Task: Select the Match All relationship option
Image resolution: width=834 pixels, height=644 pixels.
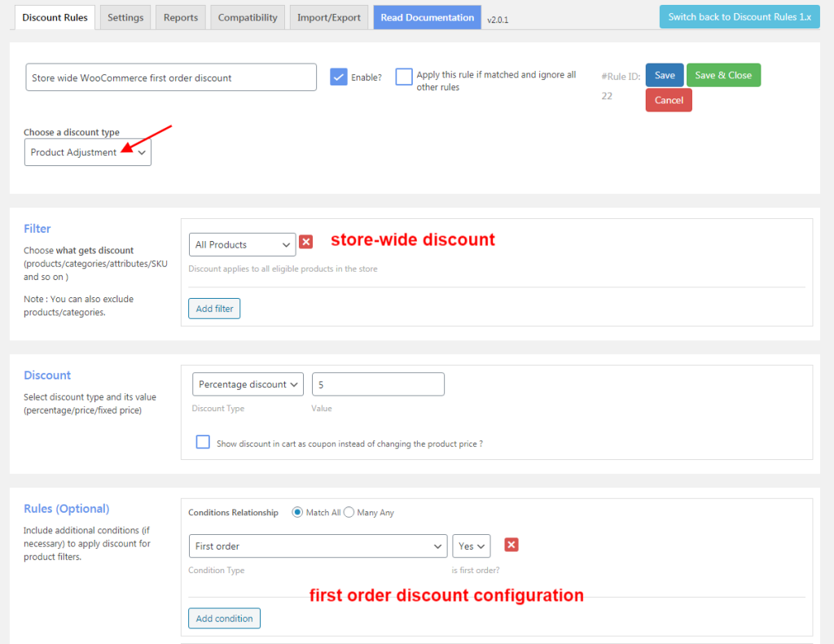Action: pos(297,512)
